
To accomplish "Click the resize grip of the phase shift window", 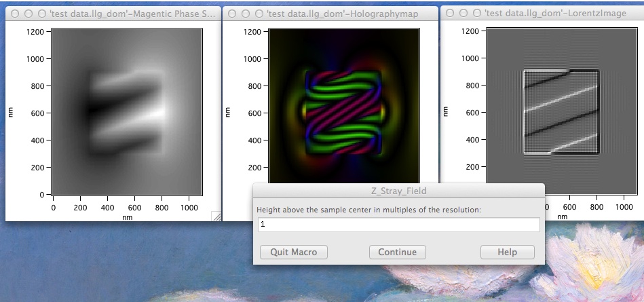I will tap(216, 216).
